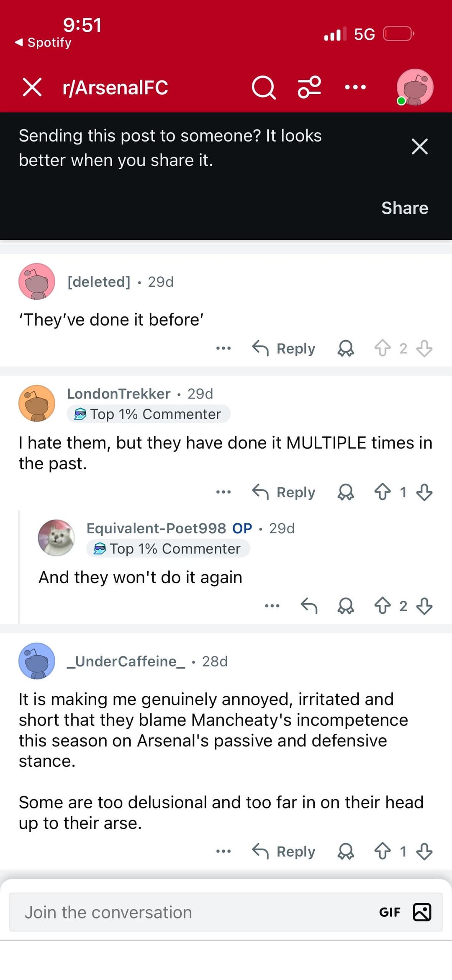Open the comment sort options icon
452x980 pixels.
(309, 87)
